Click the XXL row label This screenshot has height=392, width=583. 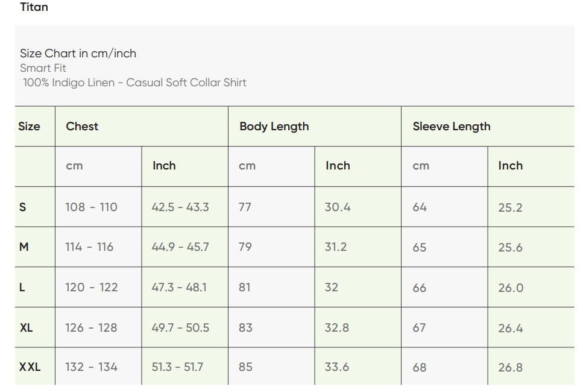pos(30,367)
